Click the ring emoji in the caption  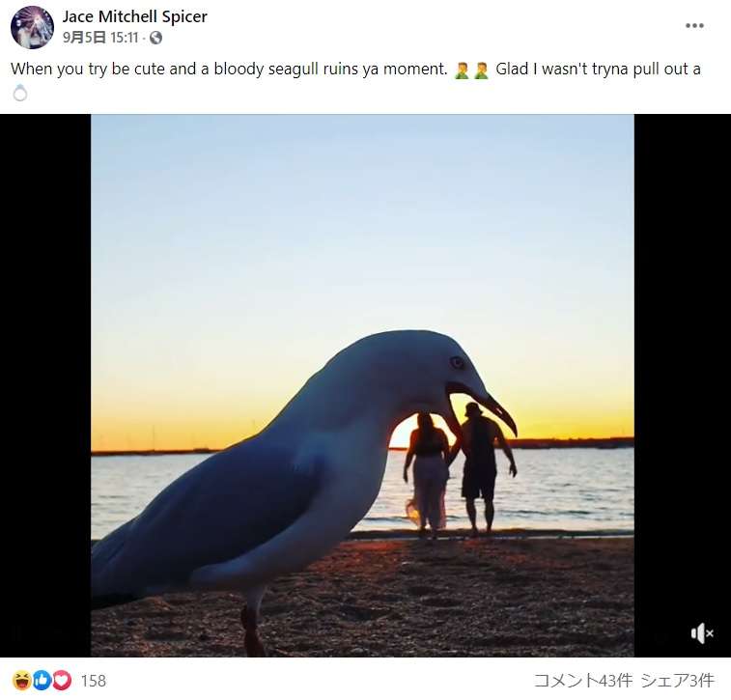20,94
